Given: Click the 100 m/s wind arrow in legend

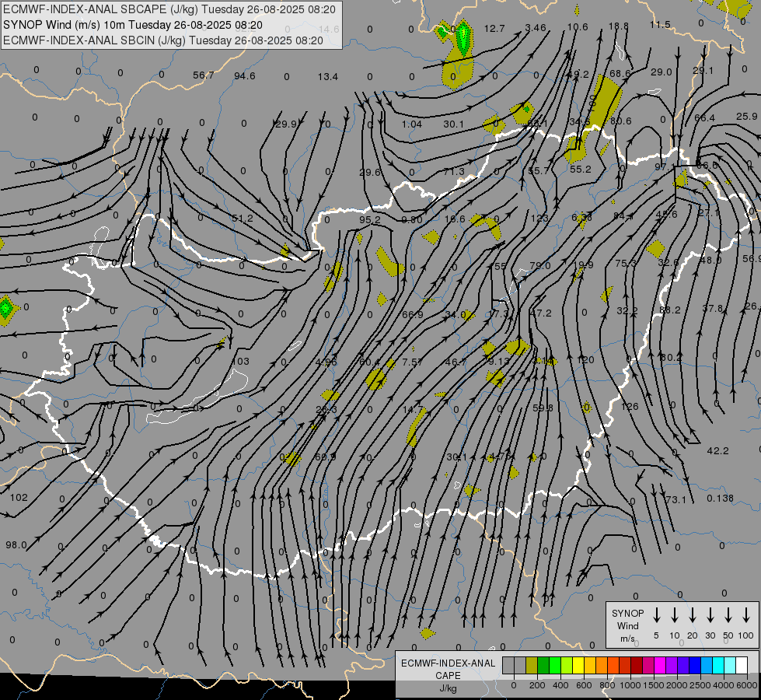Looking at the screenshot, I should point(746,615).
